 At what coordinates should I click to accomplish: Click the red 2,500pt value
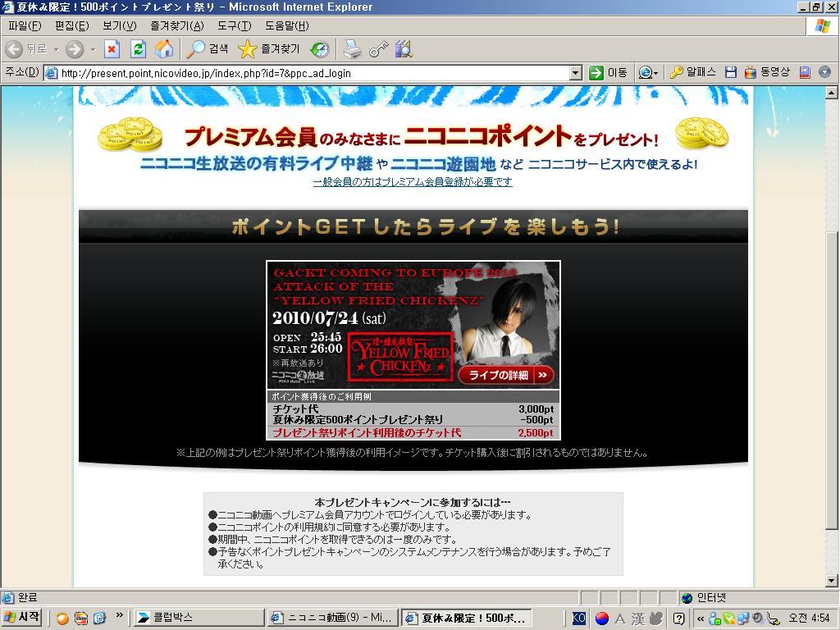tap(536, 433)
